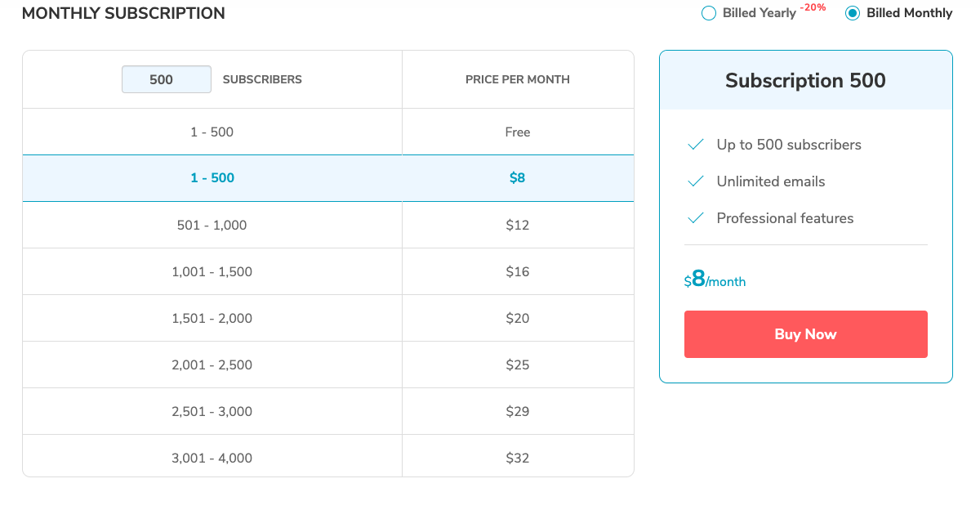Click the checkmark beside Unlimited emails
The width and height of the screenshot is (980, 510).
coord(696,181)
